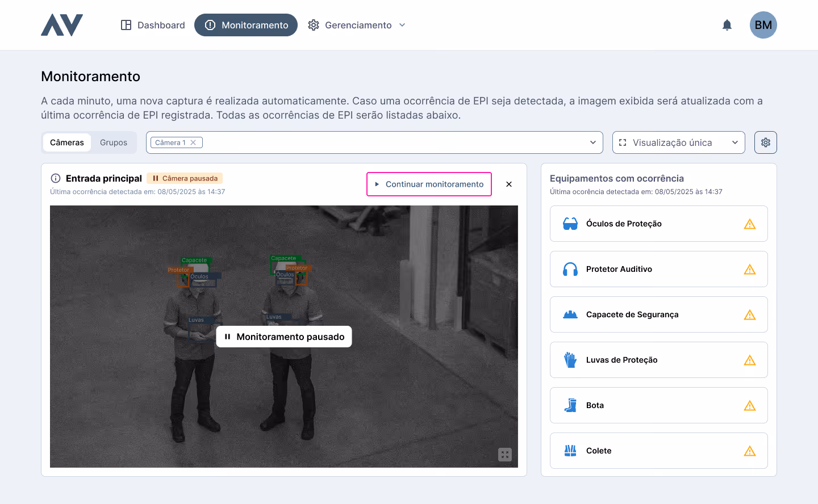The height and width of the screenshot is (504, 818).
Task: Click the Bota warning icon
Action: click(x=750, y=405)
